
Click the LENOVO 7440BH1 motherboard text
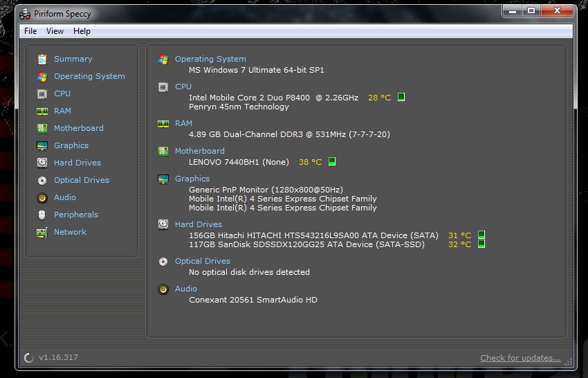(x=239, y=162)
